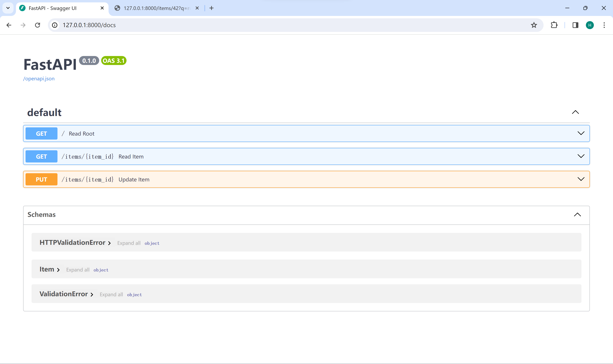Image resolution: width=613 pixels, height=364 pixels.
Task: Collapse the Schemas section chevron
Action: [x=577, y=215]
